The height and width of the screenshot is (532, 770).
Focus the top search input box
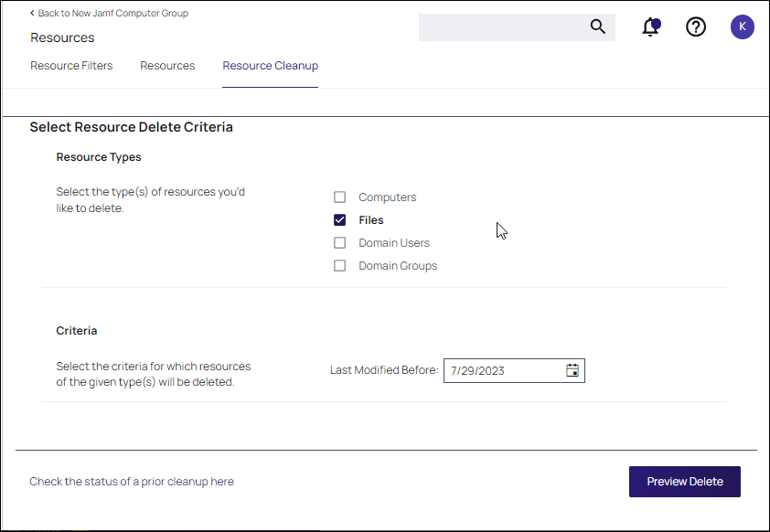coord(501,27)
